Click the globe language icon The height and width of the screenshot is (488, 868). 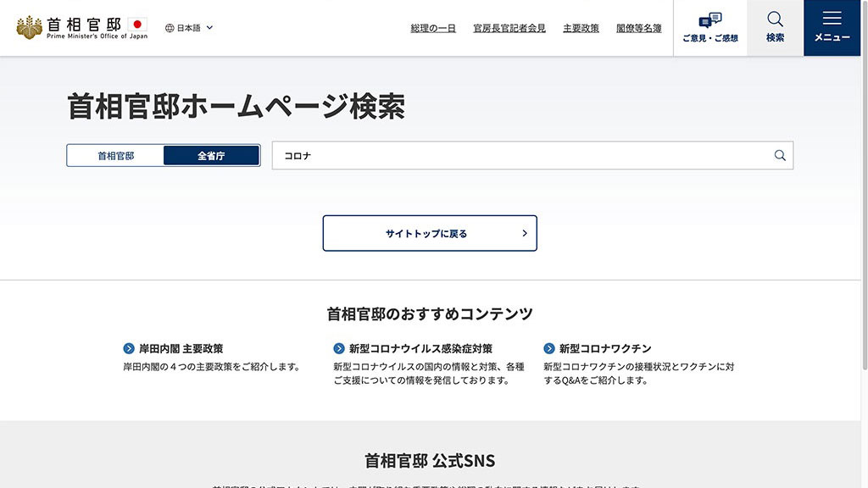coord(170,28)
